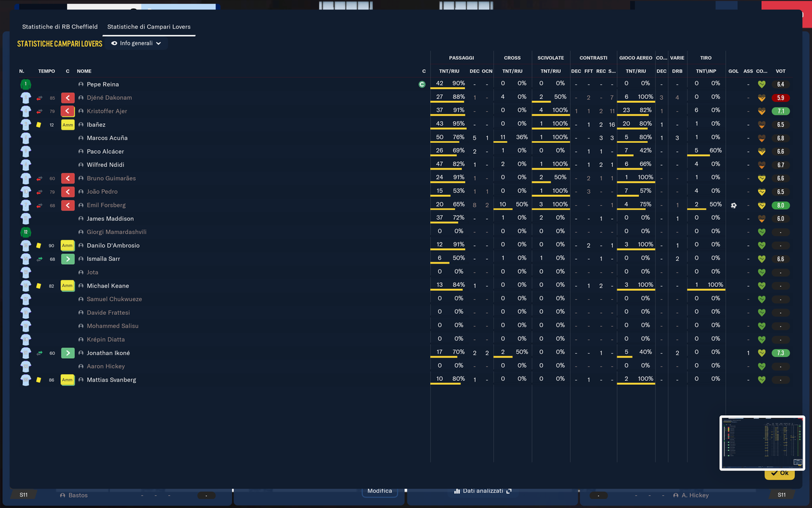The width and height of the screenshot is (812, 508).
Task: Click Giorgi Mamardashvili's number 12 shirt icon
Action: pyautogui.click(x=25, y=232)
